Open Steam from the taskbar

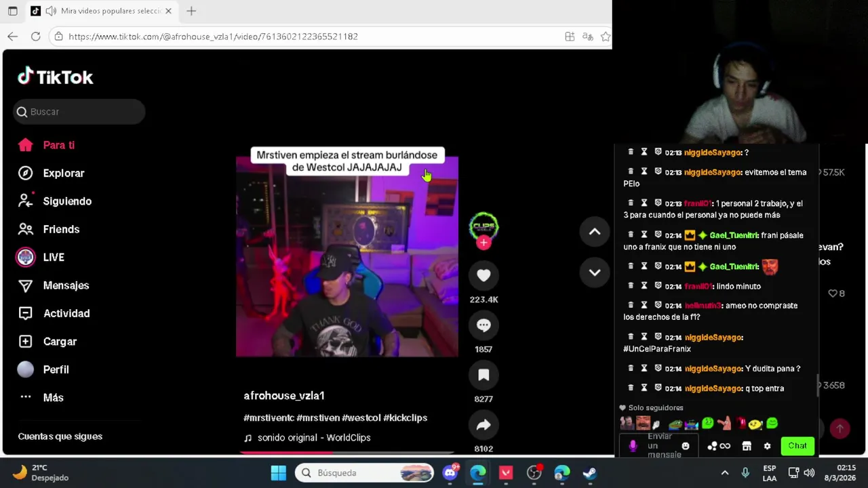pyautogui.click(x=590, y=473)
